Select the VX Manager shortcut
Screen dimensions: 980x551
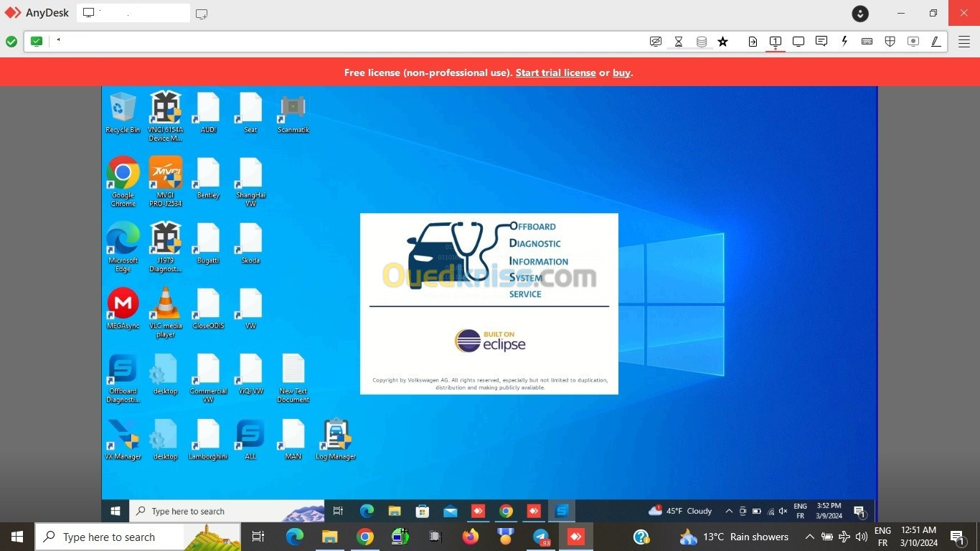point(123,439)
